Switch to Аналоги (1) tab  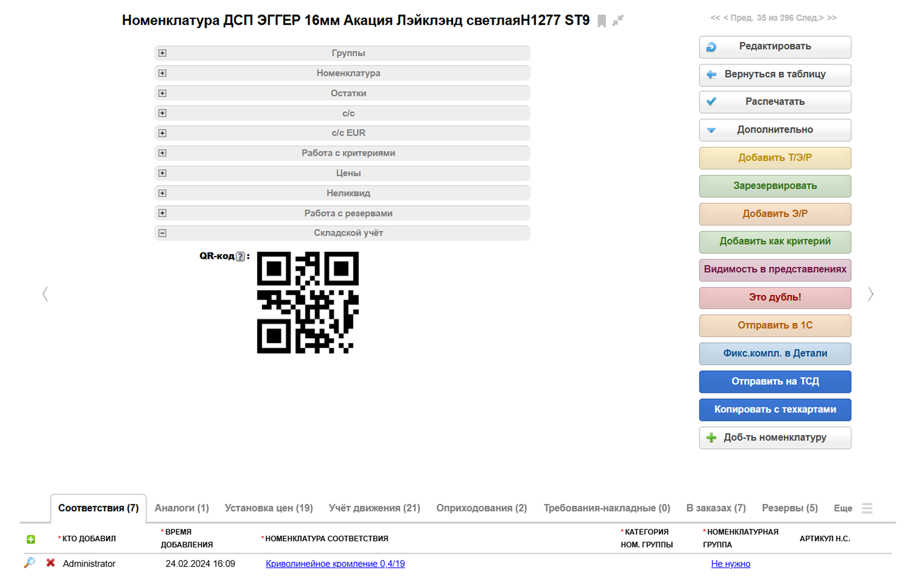point(181,508)
